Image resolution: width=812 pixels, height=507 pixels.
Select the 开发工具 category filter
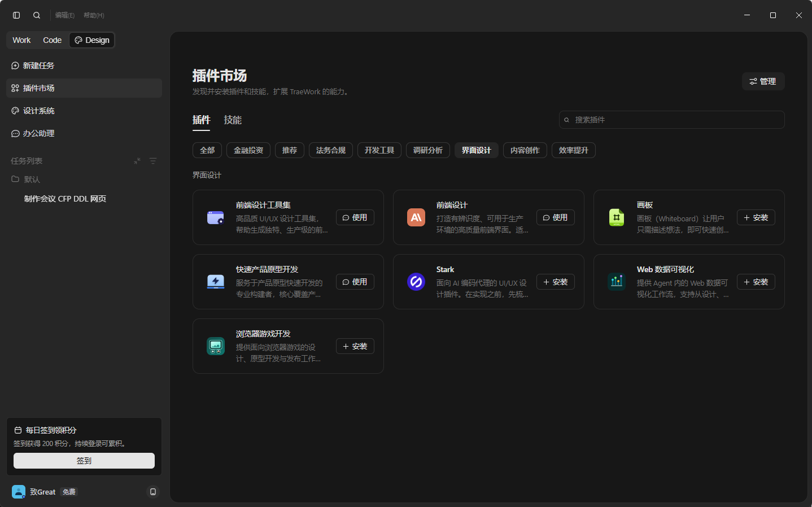[x=379, y=150]
